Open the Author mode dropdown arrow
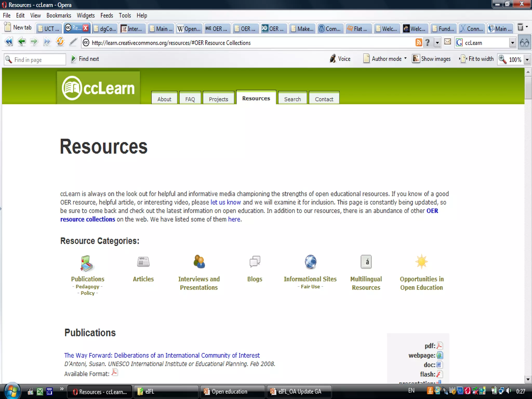This screenshot has height=399, width=532. coord(405,58)
